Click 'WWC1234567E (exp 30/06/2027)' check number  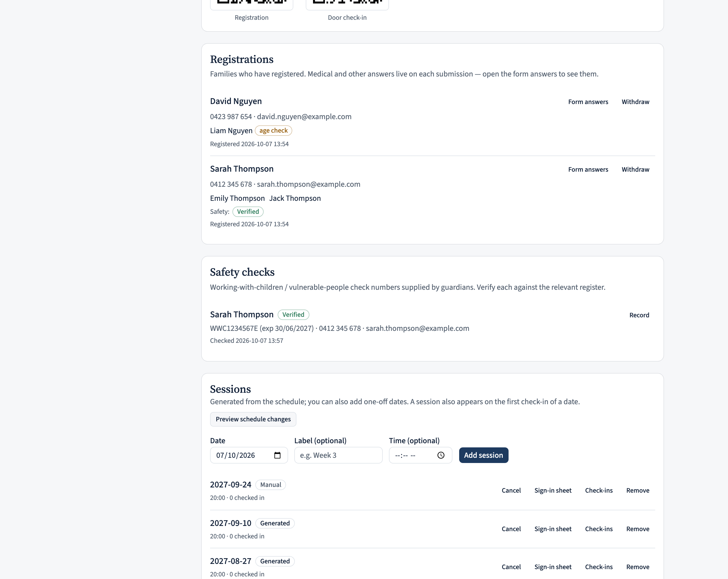tap(262, 328)
